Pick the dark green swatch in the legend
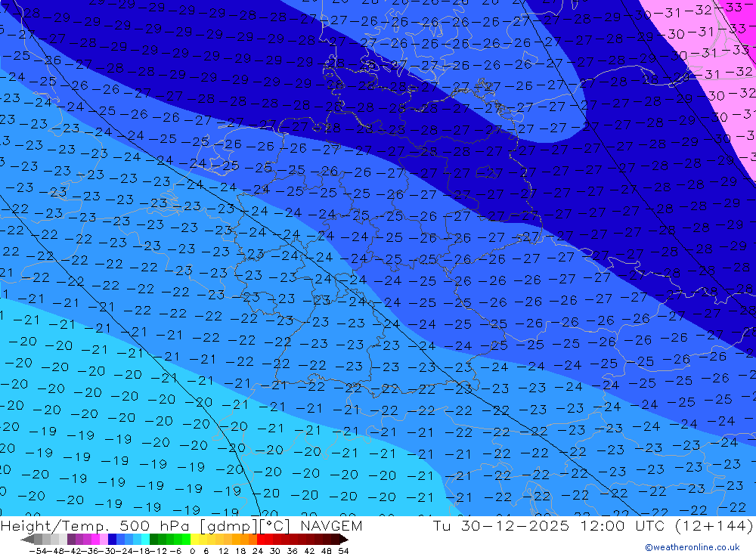756x554 pixels. point(153,539)
